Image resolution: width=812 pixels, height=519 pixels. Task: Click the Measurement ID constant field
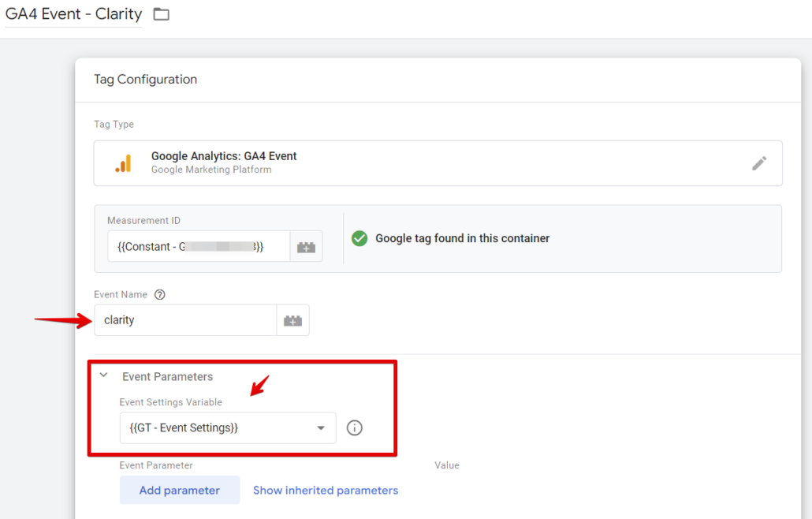click(x=197, y=246)
